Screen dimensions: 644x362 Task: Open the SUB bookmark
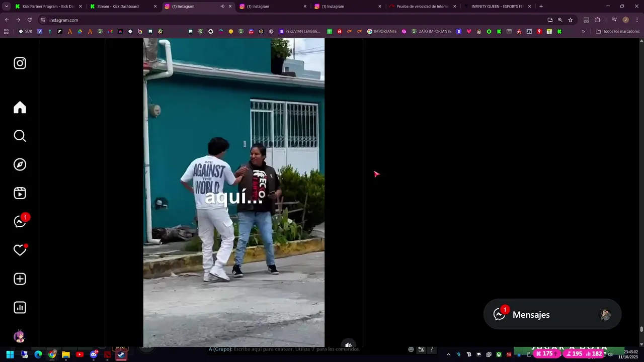pos(25,31)
